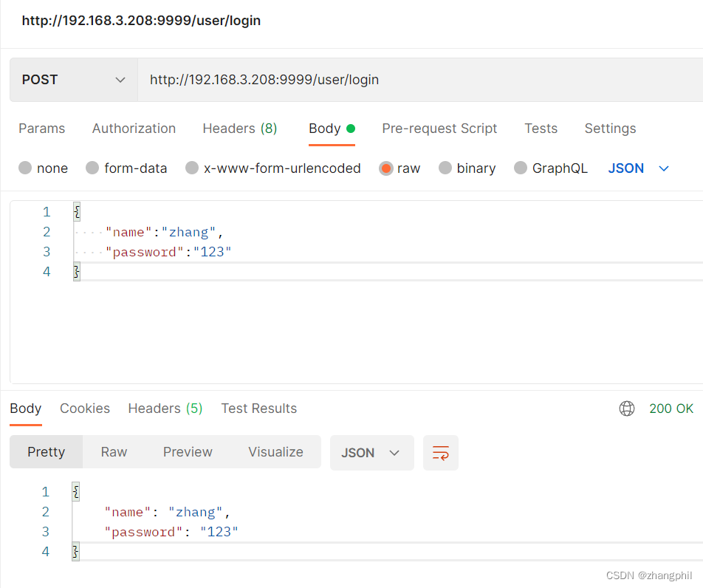This screenshot has width=703, height=588.
Task: Open the request Headers tab
Action: tap(239, 129)
